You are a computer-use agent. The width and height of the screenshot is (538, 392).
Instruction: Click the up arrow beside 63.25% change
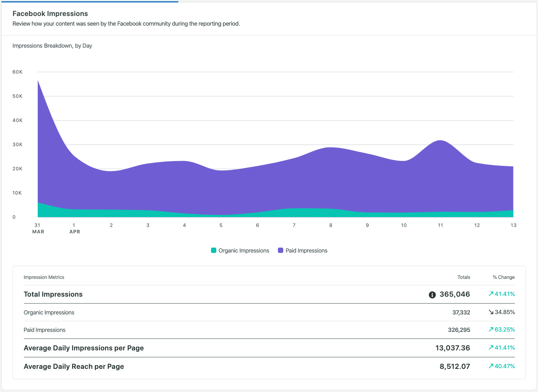click(x=491, y=329)
